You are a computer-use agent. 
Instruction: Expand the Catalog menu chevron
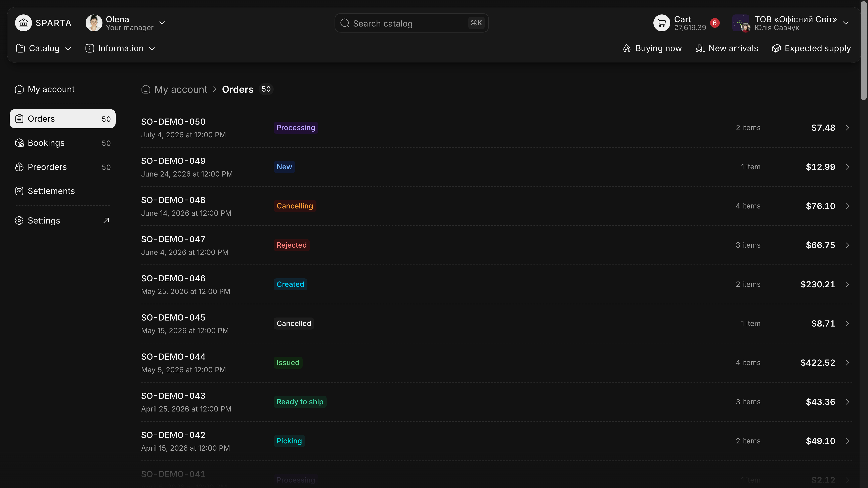point(68,49)
